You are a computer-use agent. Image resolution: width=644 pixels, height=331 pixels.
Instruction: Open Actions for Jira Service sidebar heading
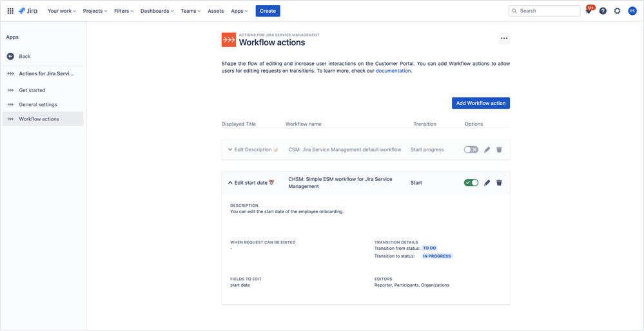(43, 74)
